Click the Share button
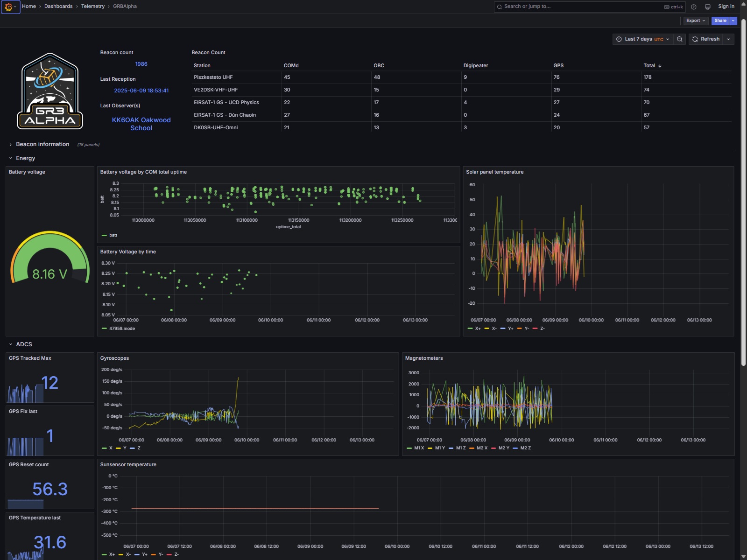 coord(720,21)
